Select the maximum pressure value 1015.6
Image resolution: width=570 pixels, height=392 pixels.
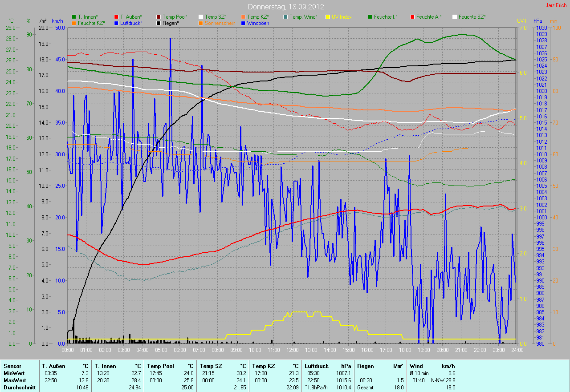[343, 380]
